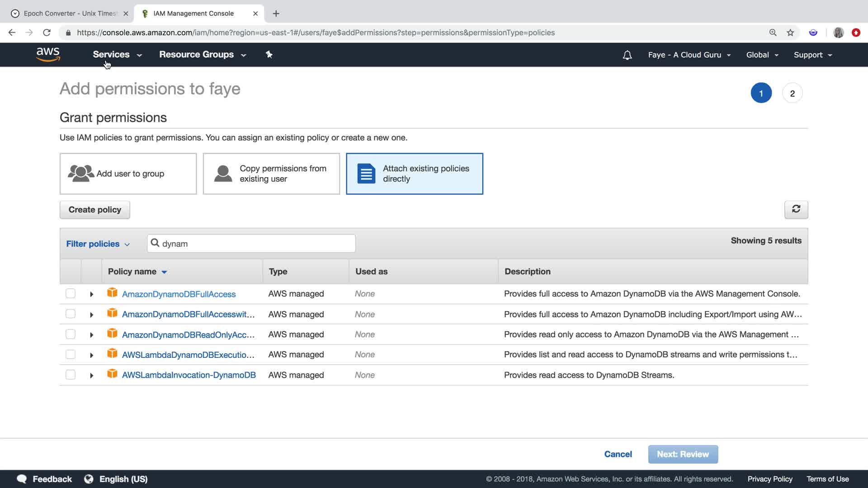Open the Services menu
868x488 pixels.
pyautogui.click(x=117, y=55)
